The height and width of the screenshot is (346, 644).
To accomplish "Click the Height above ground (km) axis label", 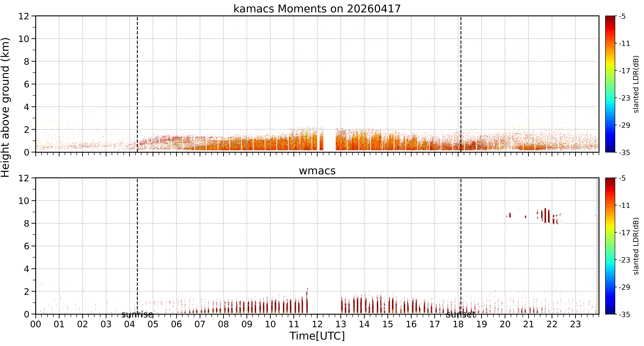I will point(5,107).
